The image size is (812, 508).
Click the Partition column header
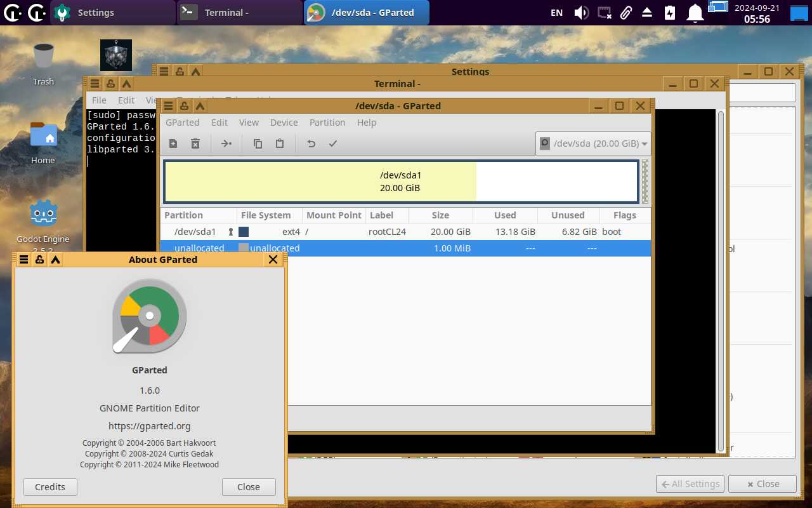coord(199,215)
